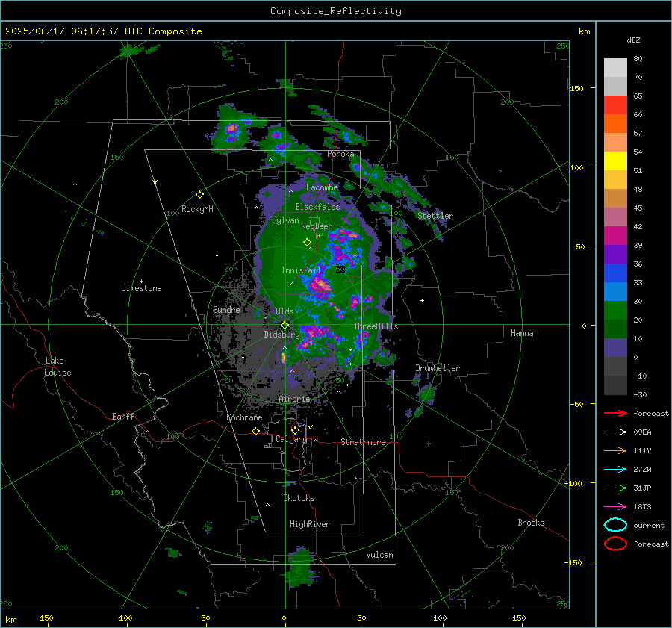Click the Calgary city label

[x=291, y=439]
